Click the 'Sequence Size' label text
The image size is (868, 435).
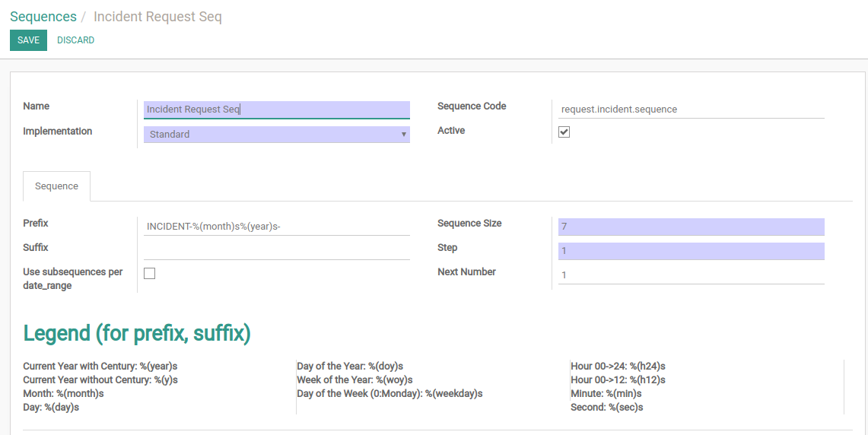click(x=469, y=224)
